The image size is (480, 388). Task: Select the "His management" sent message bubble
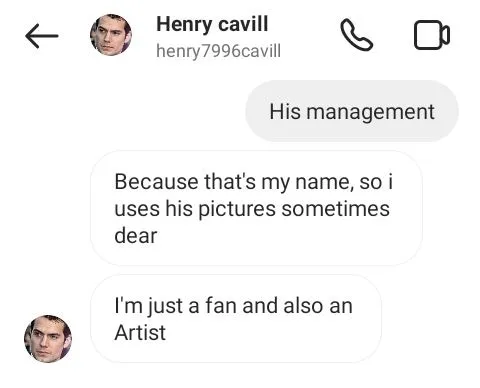point(352,111)
